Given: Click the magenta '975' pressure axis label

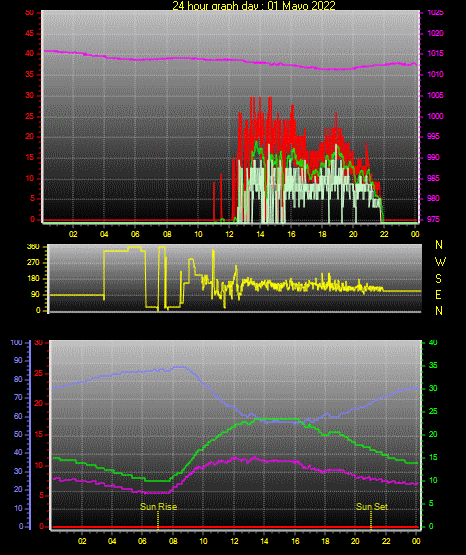Looking at the screenshot, I should [x=433, y=219].
